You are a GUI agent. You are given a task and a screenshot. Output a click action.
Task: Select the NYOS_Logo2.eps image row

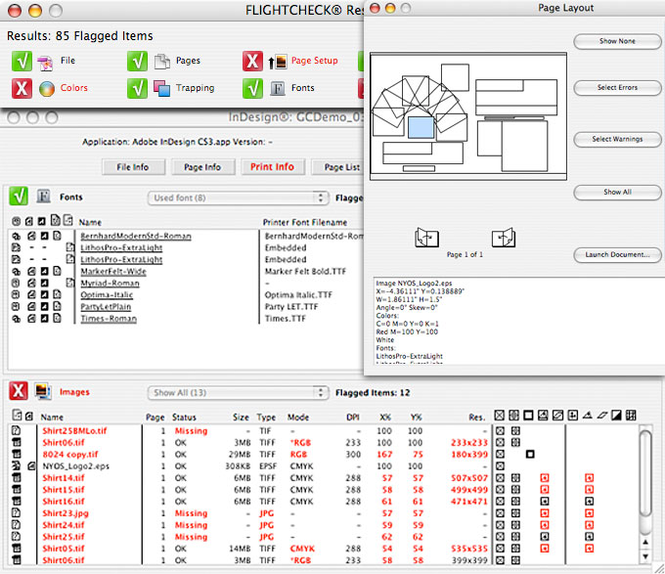tap(324, 466)
